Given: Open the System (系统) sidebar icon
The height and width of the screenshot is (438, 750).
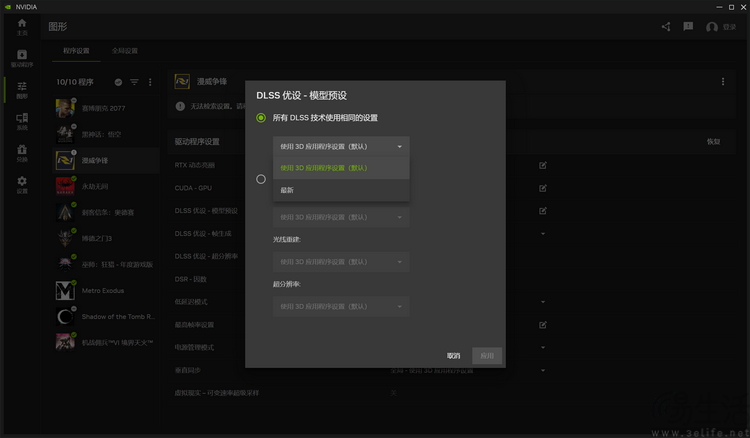Looking at the screenshot, I should tap(22, 121).
